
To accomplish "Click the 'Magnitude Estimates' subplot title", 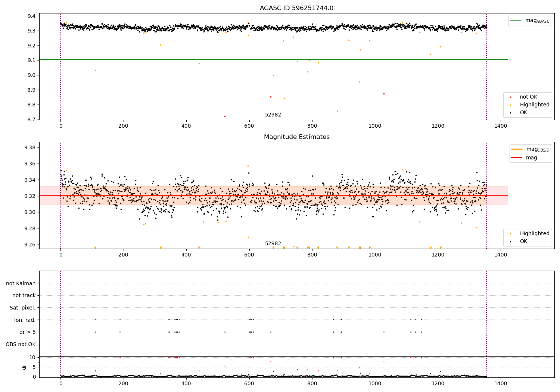I will tap(296, 137).
